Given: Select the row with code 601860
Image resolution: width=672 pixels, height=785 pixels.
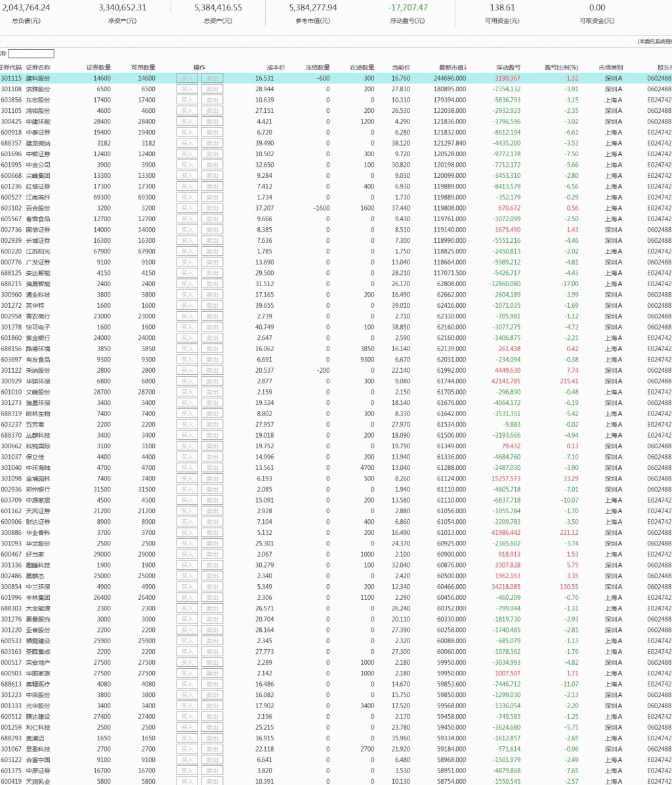Looking at the screenshot, I should (x=336, y=338).
